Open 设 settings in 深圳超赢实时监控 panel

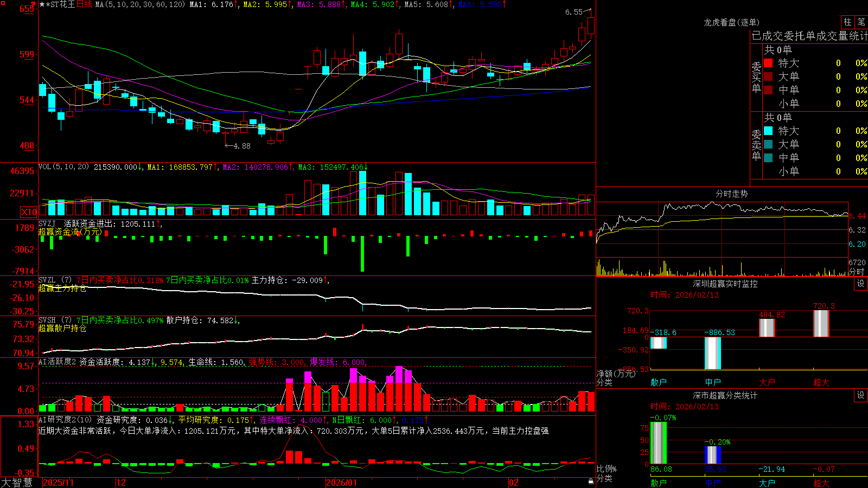[861, 284]
